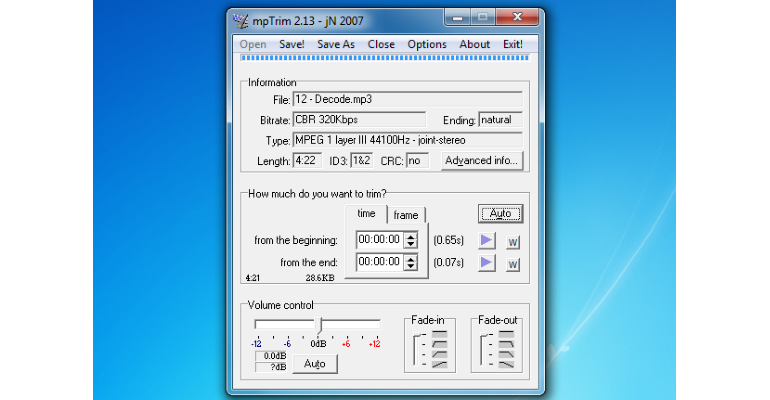Switch to the frame tab

(406, 215)
